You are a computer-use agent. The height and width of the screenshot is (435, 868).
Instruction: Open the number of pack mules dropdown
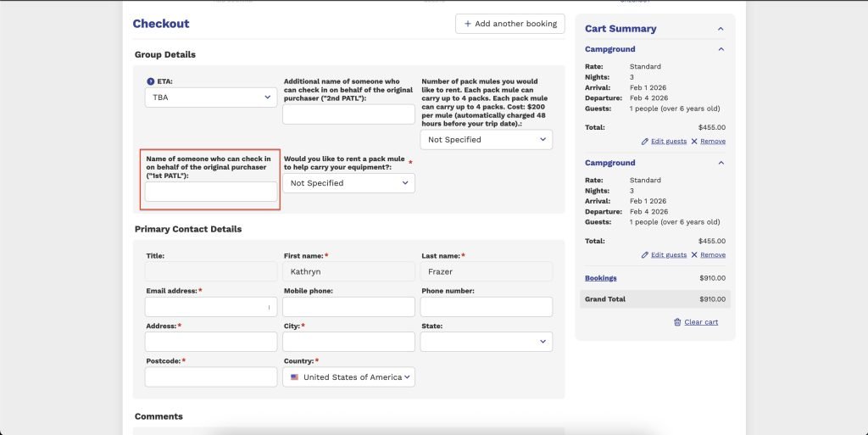(x=486, y=139)
